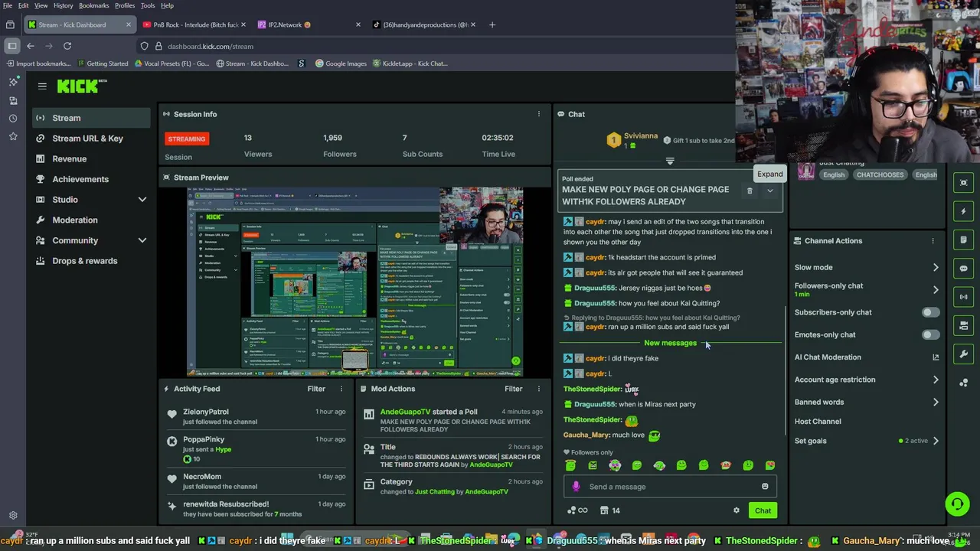Click the microphone icon in message box
980x551 pixels.
click(576, 487)
